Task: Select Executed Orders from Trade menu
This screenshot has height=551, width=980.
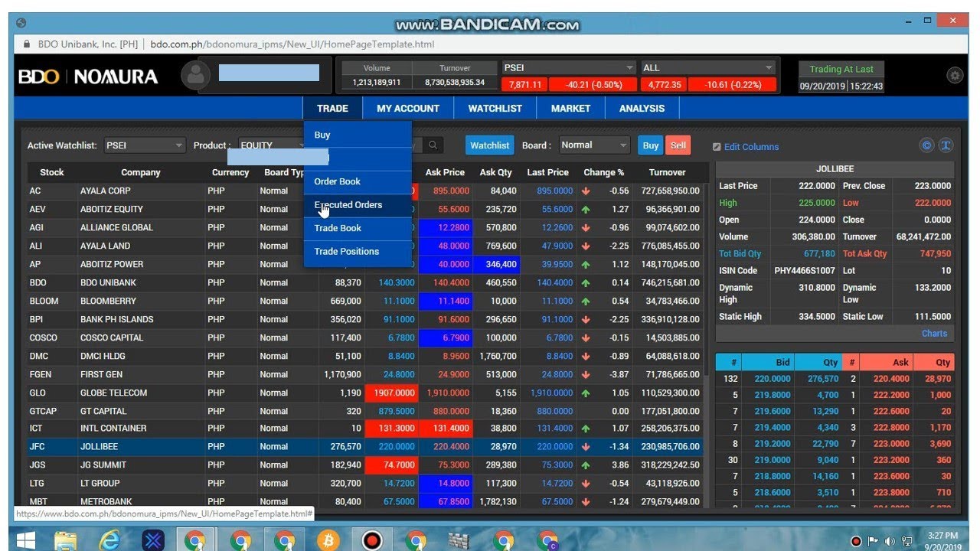Action: pos(358,205)
